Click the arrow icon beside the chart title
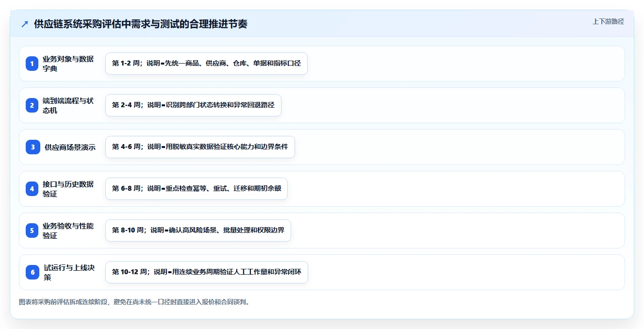Viewport: 644px width, 329px height. 25,24
